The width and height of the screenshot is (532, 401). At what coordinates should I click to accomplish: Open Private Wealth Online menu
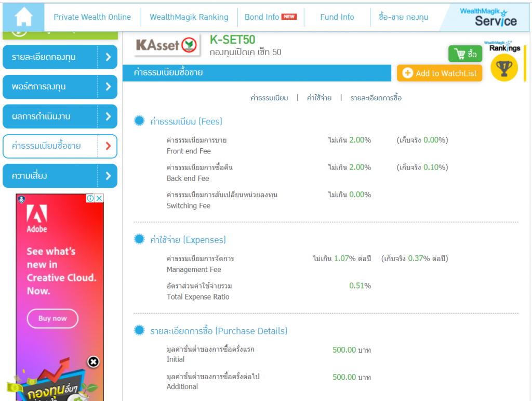[x=92, y=17]
